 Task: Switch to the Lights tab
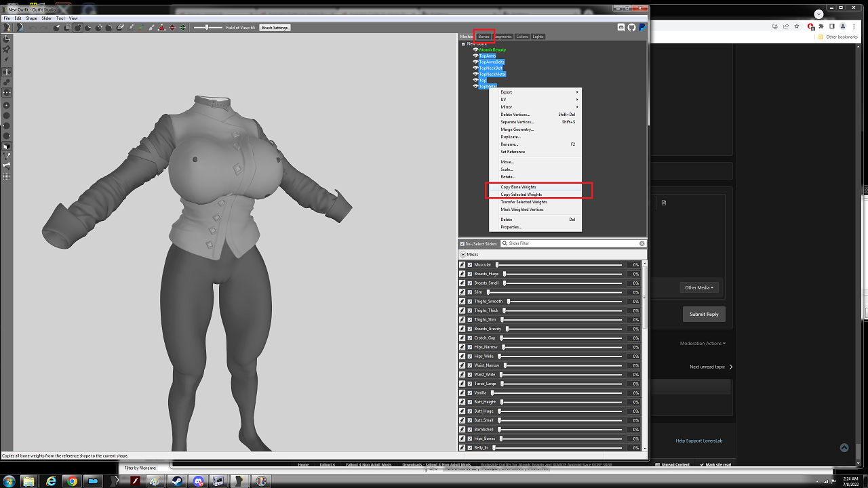pos(538,37)
